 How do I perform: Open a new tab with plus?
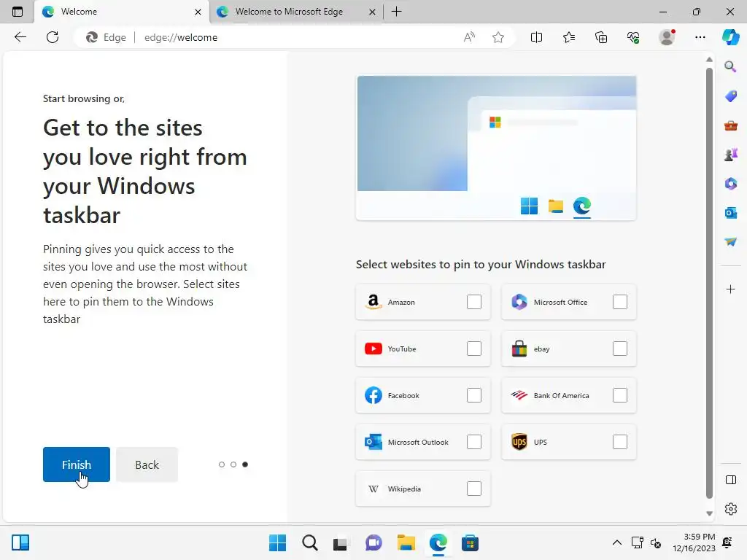(x=396, y=12)
